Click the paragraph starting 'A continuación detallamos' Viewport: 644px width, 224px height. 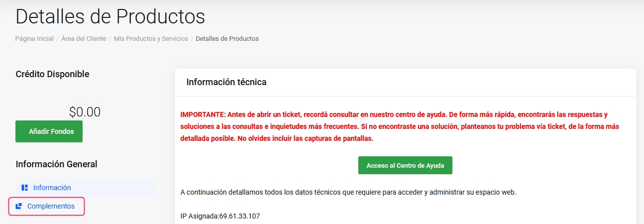[x=348, y=192]
